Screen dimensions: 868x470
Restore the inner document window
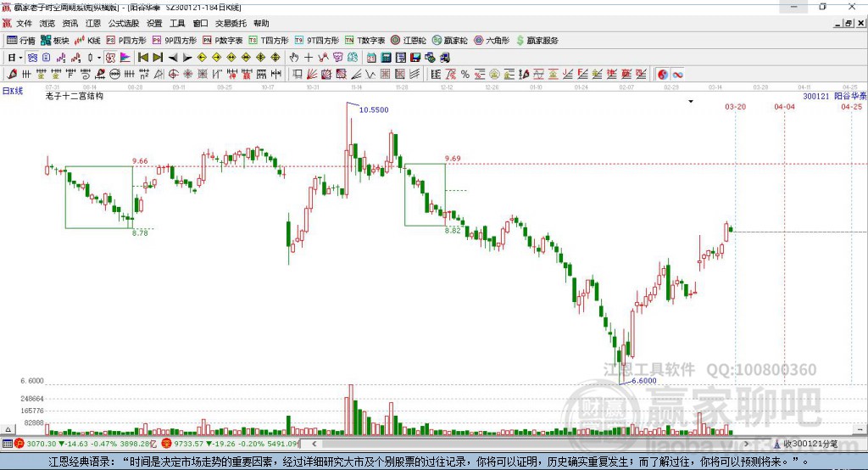849,23
